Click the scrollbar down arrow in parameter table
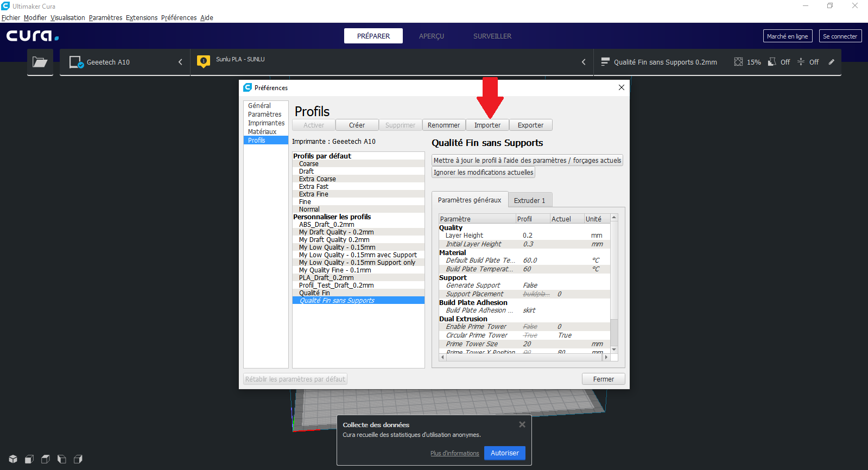 614,350
